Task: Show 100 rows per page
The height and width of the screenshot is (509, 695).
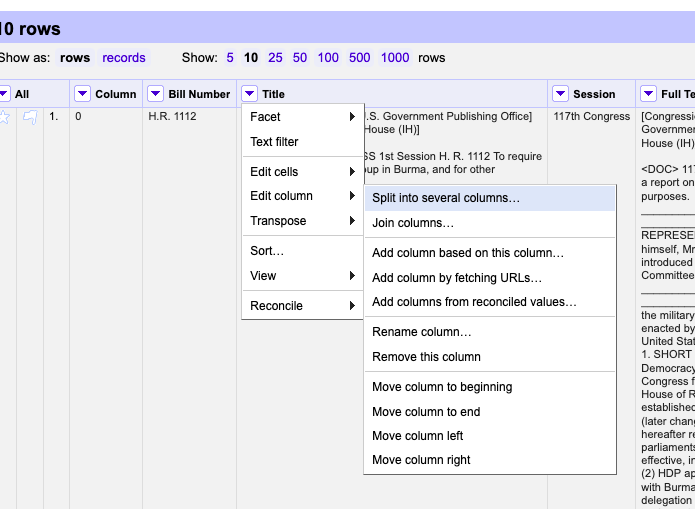Action: (x=328, y=58)
